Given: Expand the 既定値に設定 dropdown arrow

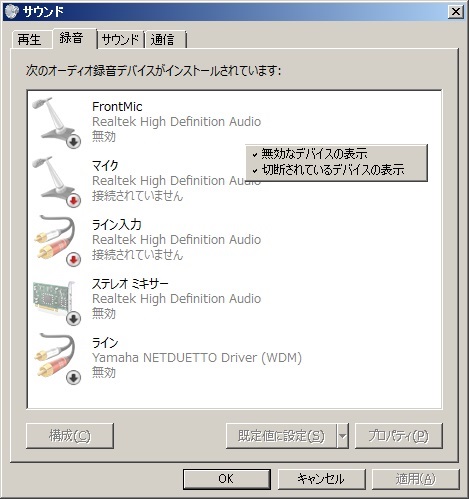Looking at the screenshot, I should pyautogui.click(x=343, y=436).
